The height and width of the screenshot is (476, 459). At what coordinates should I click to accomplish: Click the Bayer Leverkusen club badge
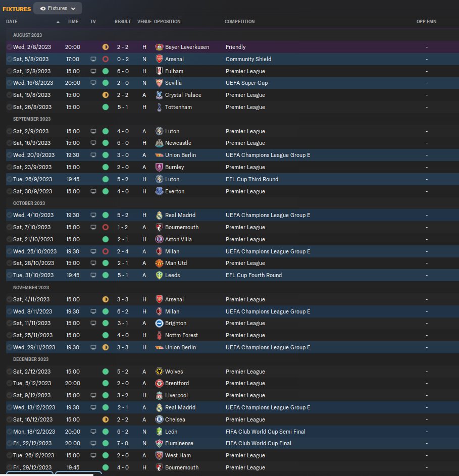[159, 47]
